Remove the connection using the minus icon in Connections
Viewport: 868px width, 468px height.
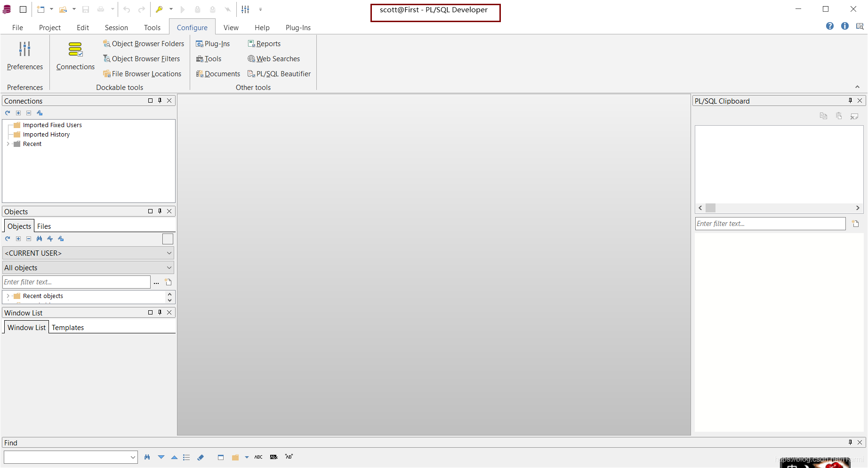29,113
